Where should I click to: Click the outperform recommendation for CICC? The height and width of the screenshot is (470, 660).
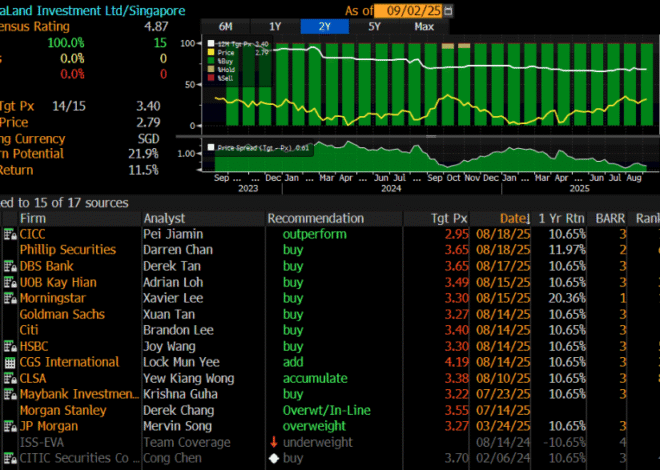point(314,234)
